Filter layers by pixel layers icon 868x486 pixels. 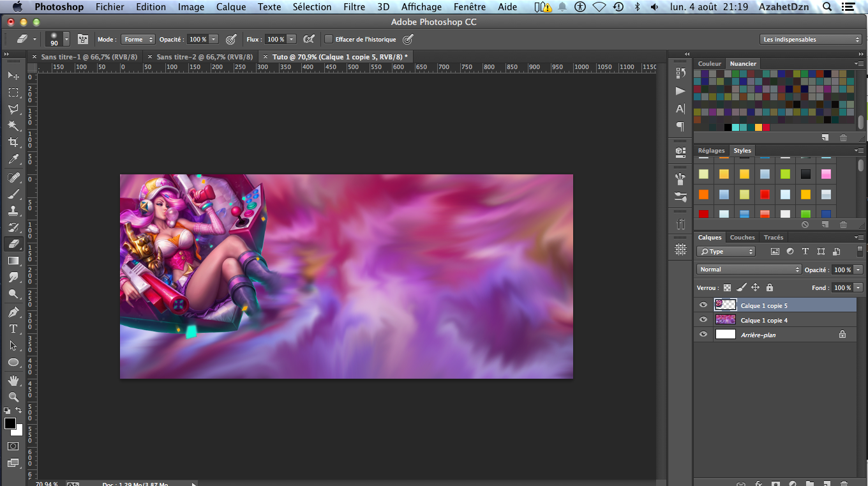(x=775, y=252)
